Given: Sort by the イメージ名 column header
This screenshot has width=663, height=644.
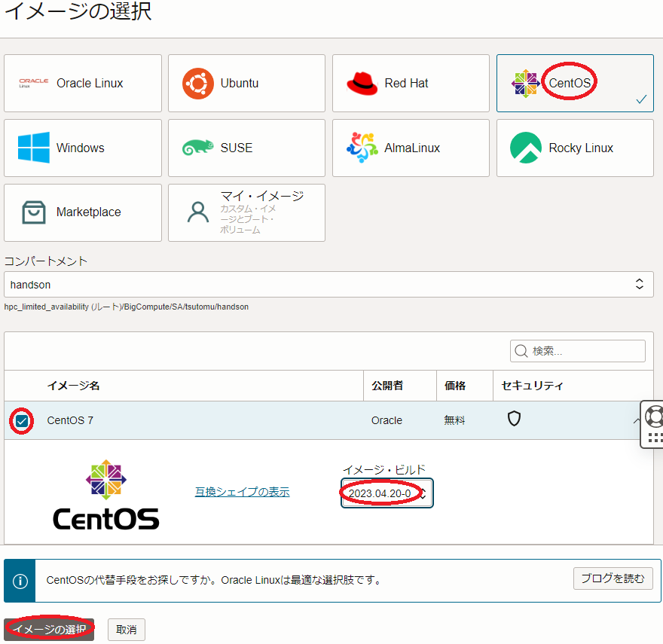Looking at the screenshot, I should [73, 386].
